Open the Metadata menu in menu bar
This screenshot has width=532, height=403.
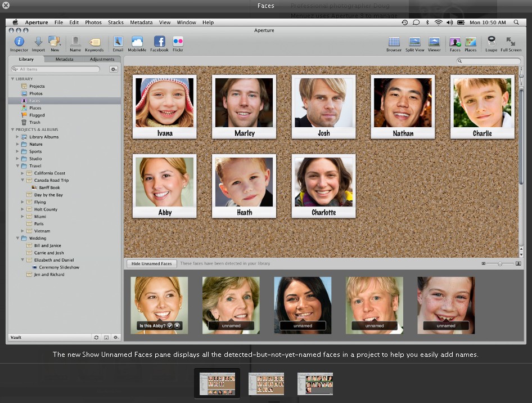pos(141,23)
